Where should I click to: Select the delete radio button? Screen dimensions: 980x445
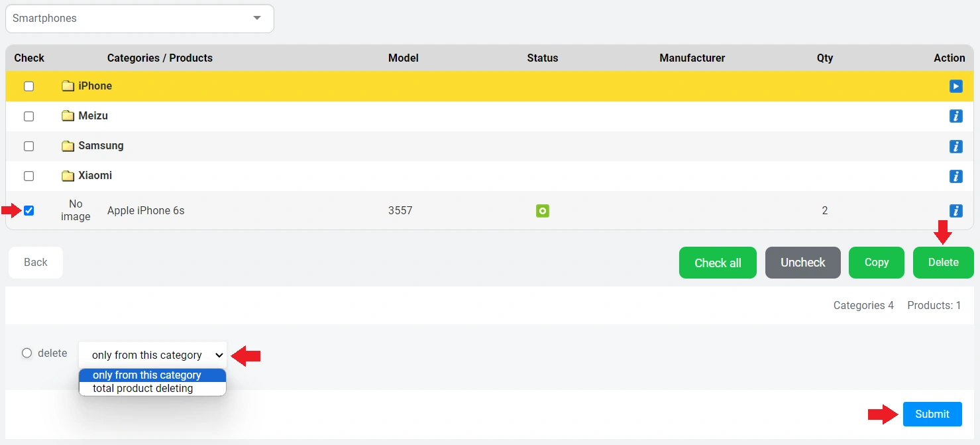pos(27,353)
